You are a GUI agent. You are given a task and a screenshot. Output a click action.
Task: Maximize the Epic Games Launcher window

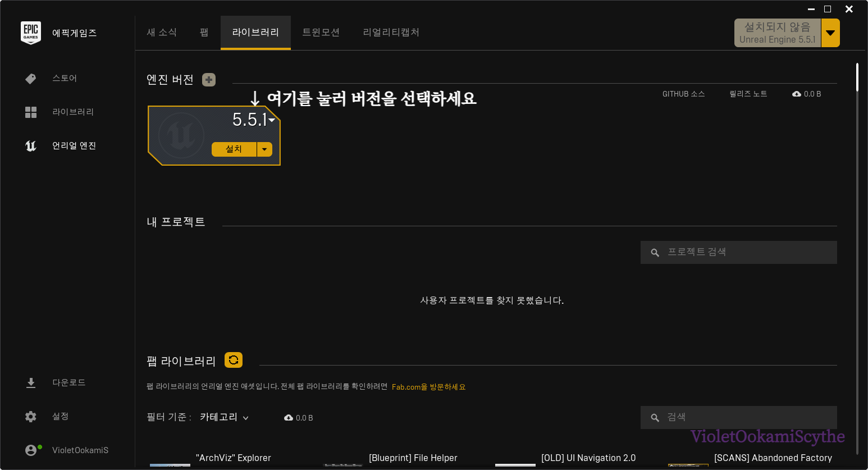click(x=828, y=9)
